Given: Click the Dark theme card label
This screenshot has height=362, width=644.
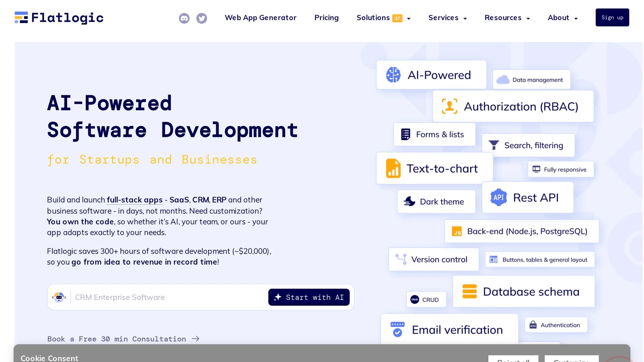Looking at the screenshot, I should (442, 201).
